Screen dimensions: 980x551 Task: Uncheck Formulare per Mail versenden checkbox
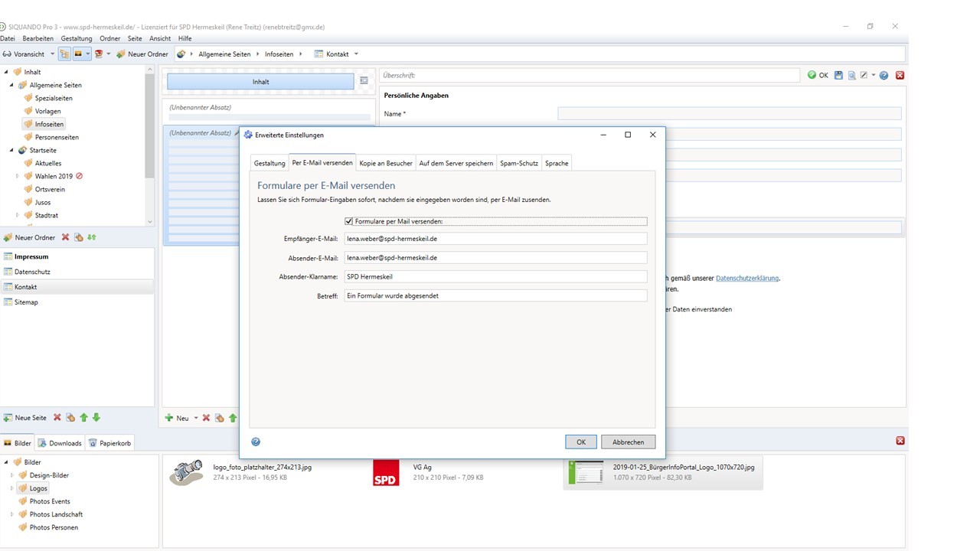(x=349, y=222)
